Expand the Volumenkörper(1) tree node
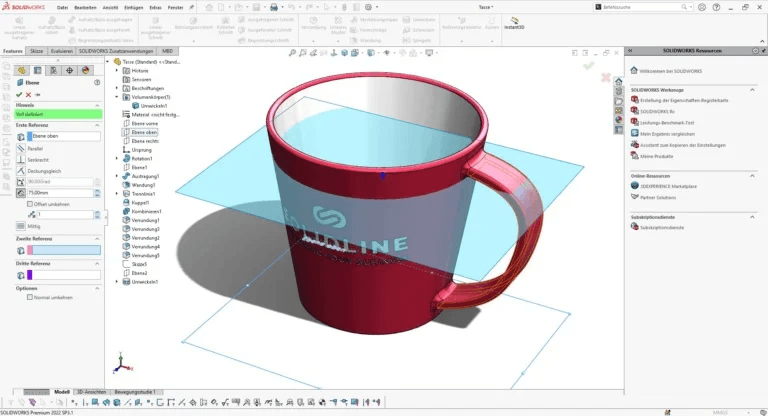 click(118, 97)
